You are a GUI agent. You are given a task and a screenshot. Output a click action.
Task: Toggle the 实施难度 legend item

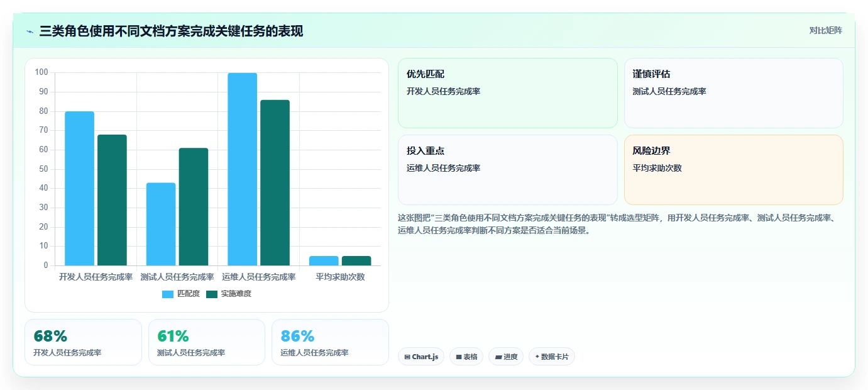[x=229, y=294]
